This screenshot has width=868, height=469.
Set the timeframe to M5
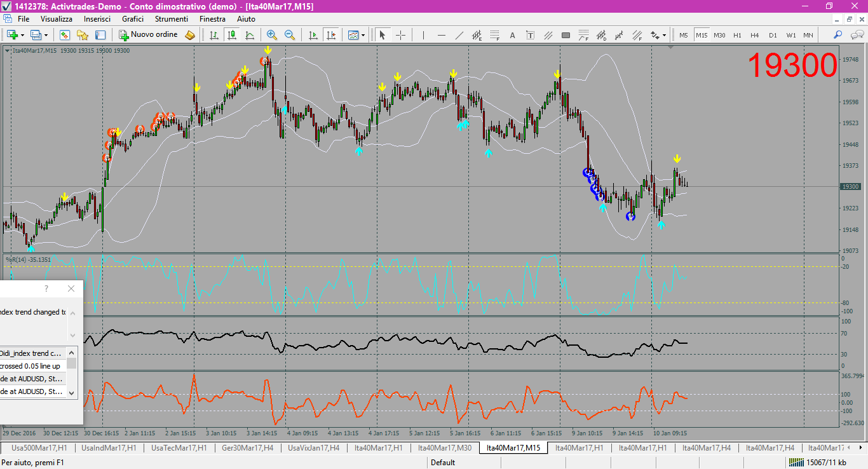[x=684, y=35]
